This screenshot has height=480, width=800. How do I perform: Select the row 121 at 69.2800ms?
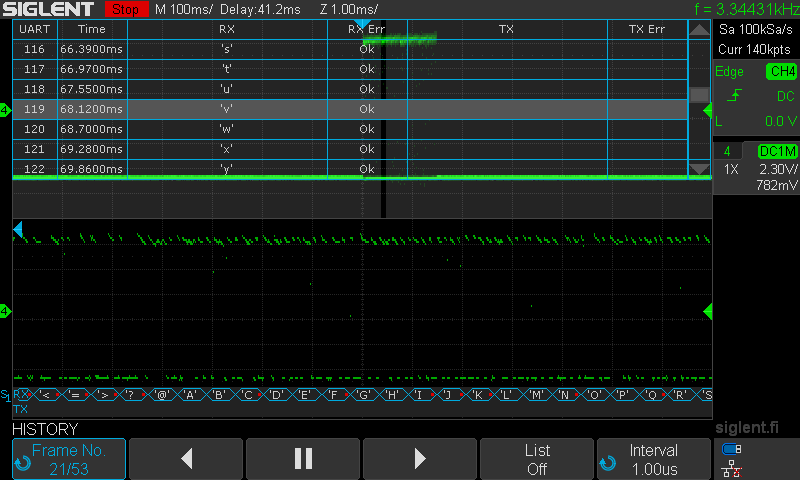(350, 149)
